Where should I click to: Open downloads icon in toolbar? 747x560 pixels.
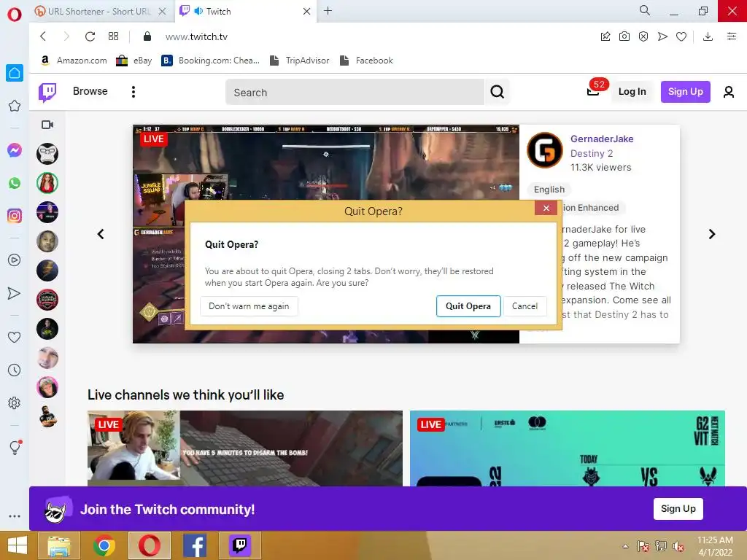(708, 36)
